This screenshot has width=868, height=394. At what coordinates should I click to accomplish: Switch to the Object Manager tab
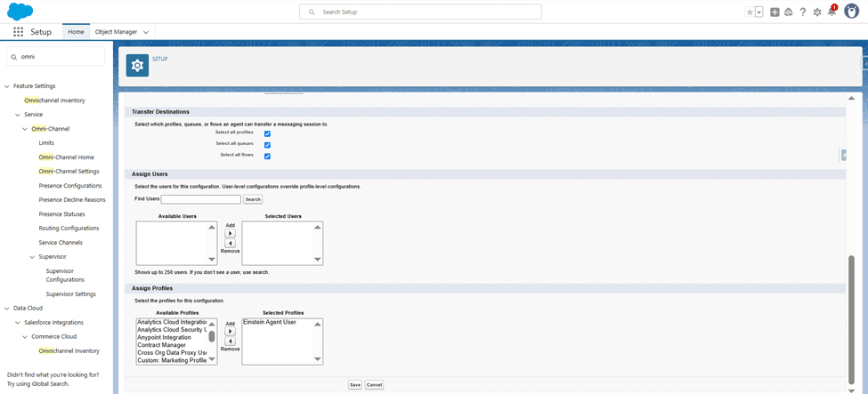(x=116, y=32)
